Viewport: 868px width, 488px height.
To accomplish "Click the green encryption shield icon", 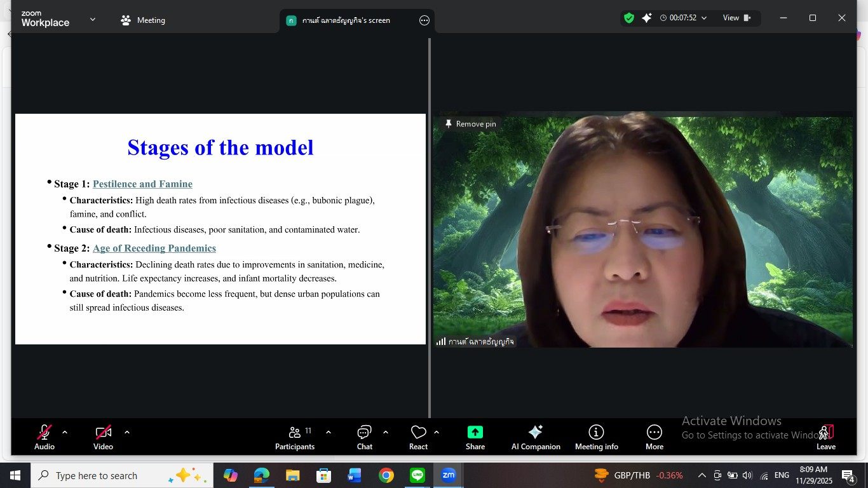I will (628, 18).
